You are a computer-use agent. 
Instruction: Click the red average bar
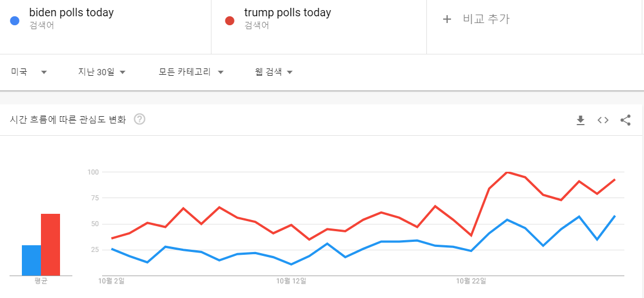[x=50, y=245]
